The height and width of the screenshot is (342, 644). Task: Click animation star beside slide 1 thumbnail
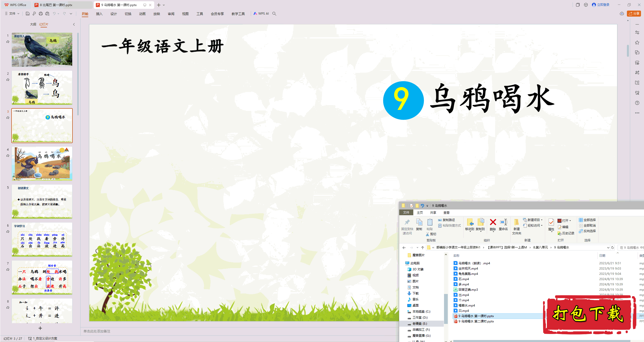[x=8, y=42]
